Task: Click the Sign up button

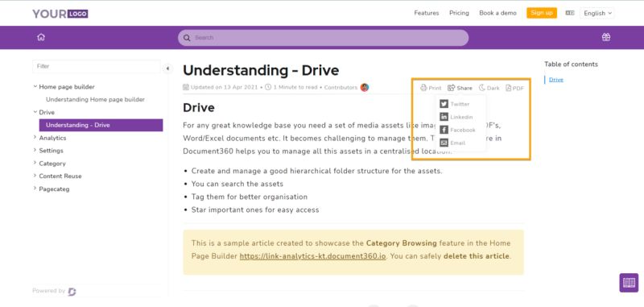Action: click(x=542, y=13)
